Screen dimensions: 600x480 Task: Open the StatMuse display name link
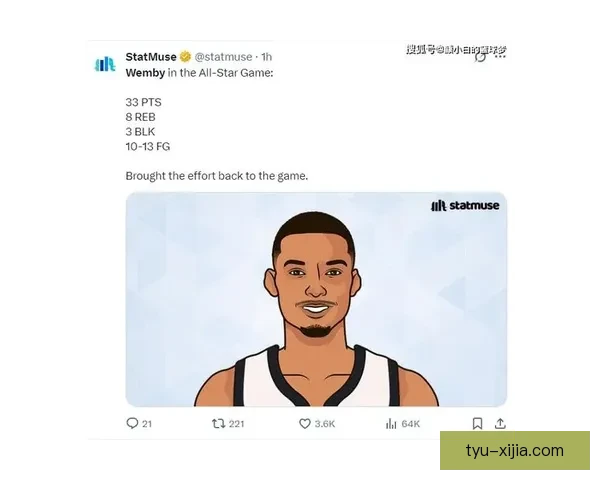[151, 57]
